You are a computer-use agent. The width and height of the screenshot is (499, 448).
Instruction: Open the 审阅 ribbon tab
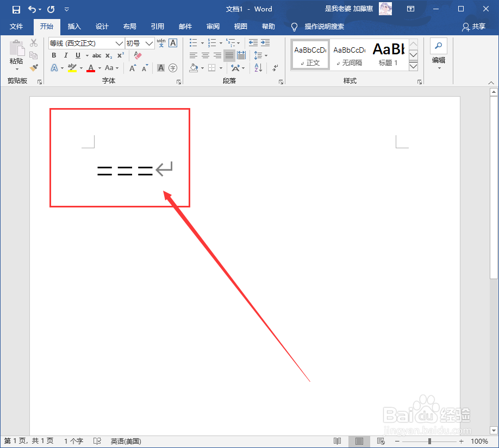point(213,27)
